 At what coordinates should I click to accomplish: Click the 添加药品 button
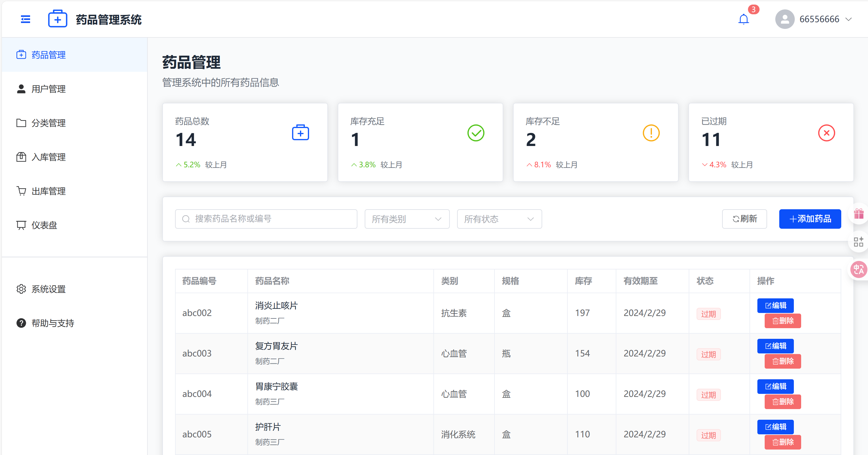tap(810, 219)
